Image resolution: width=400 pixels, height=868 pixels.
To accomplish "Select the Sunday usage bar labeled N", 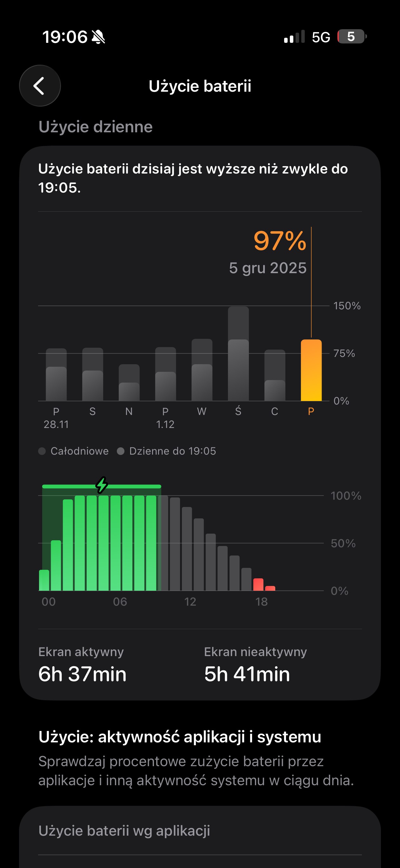I will click(129, 384).
